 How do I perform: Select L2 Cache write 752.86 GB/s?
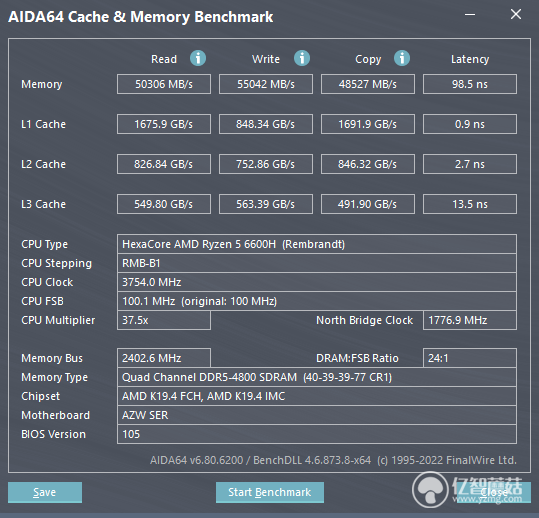point(266,164)
